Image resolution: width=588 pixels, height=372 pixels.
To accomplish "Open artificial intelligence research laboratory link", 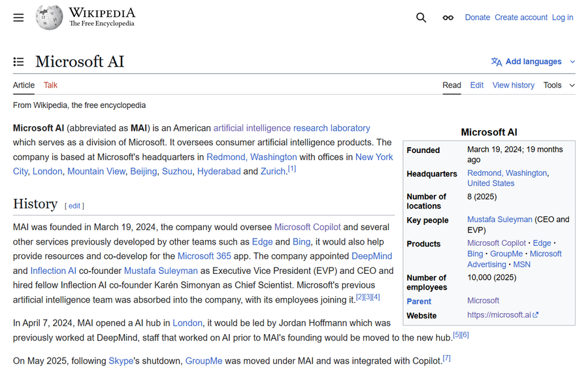I will [292, 128].
